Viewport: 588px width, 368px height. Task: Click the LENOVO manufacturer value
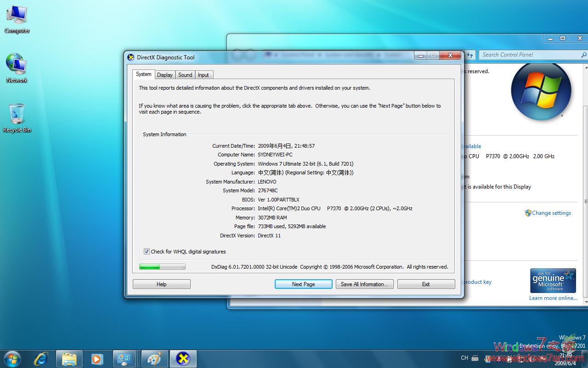267,182
